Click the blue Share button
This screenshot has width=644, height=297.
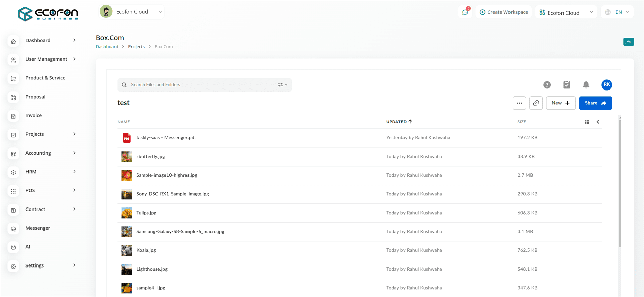click(x=595, y=103)
